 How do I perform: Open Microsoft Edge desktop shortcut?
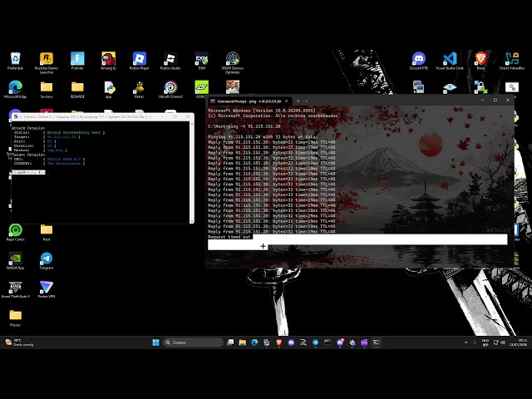tap(15, 89)
